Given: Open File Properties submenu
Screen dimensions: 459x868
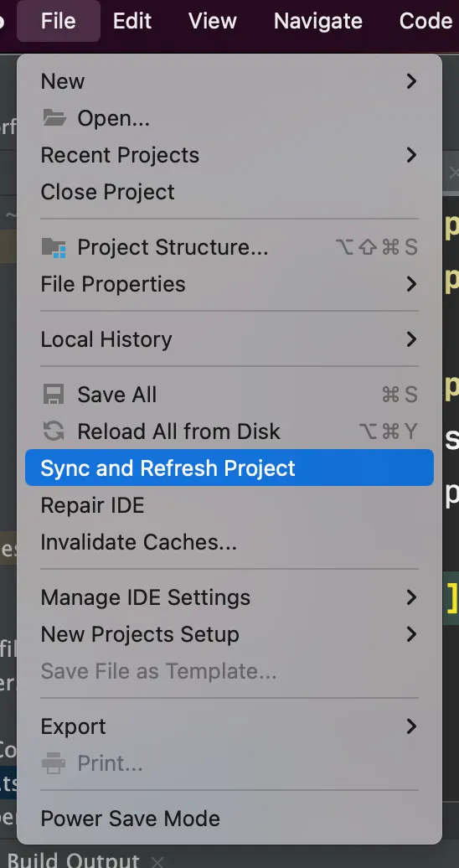Looking at the screenshot, I should pos(229,284).
